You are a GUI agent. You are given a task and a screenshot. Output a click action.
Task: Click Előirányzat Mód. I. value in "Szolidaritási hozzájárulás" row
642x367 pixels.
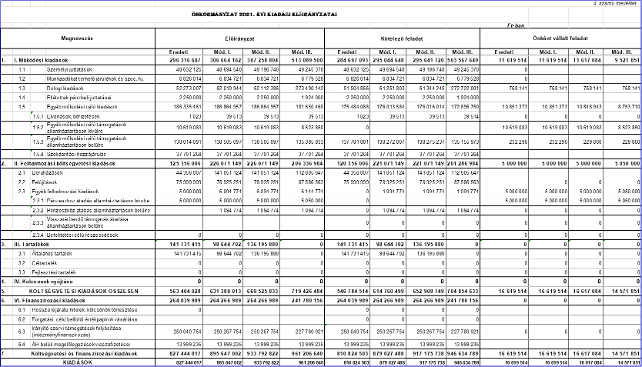(228, 154)
